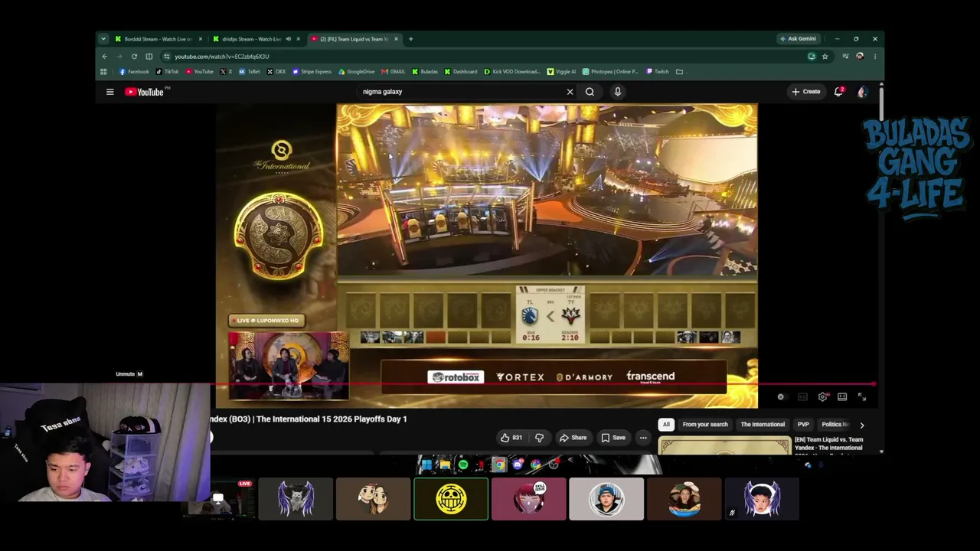Mute the drisfps Stream tab audio

289,39
